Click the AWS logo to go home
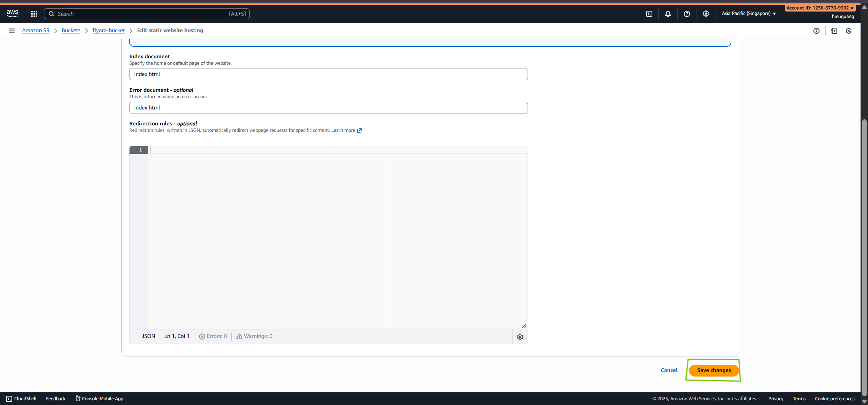The height and width of the screenshot is (405, 868). coord(12,13)
